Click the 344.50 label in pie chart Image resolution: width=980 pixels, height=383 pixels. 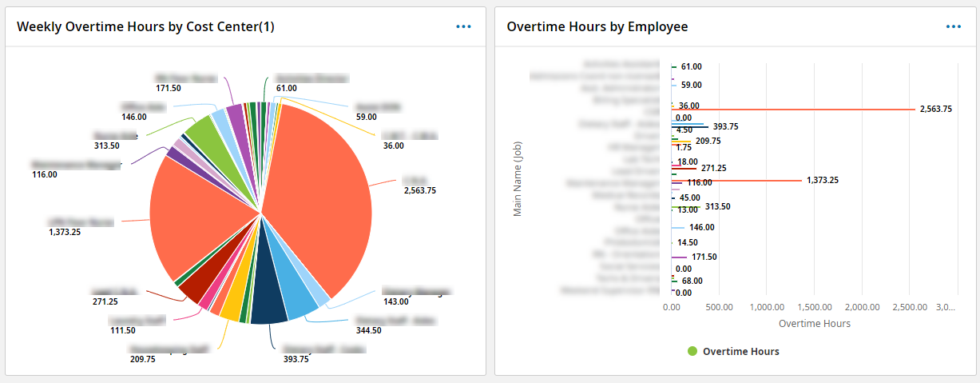369,330
